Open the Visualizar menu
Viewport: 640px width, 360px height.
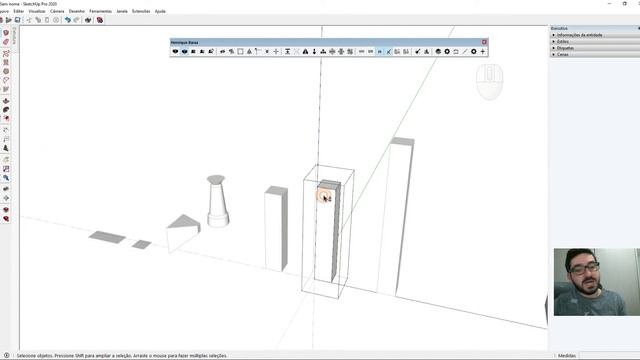click(37, 11)
